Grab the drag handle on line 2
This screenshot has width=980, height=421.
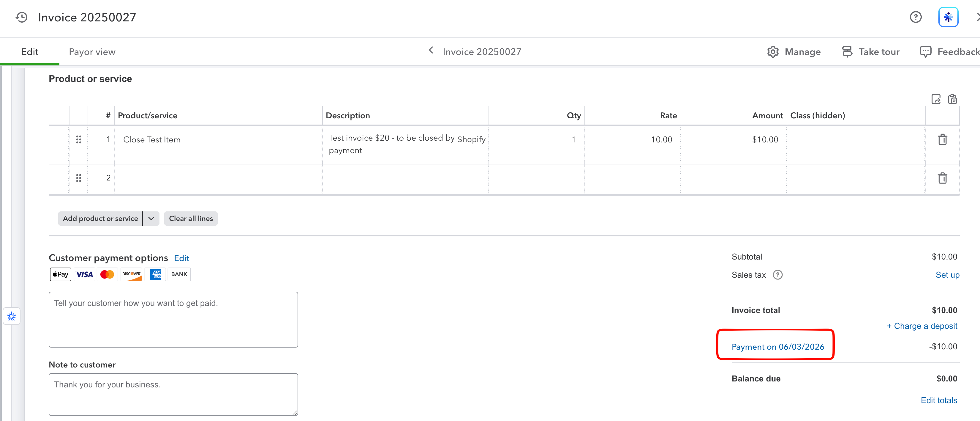pyautogui.click(x=78, y=178)
